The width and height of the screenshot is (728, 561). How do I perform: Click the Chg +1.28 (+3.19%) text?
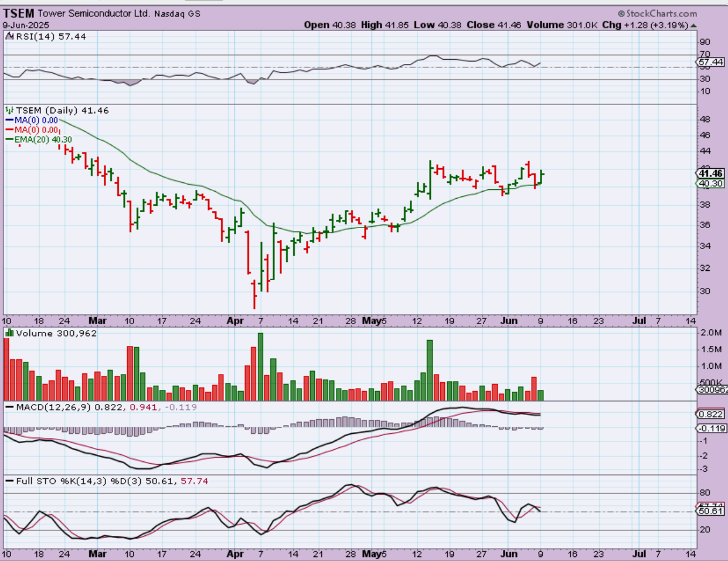pyautogui.click(x=645, y=25)
